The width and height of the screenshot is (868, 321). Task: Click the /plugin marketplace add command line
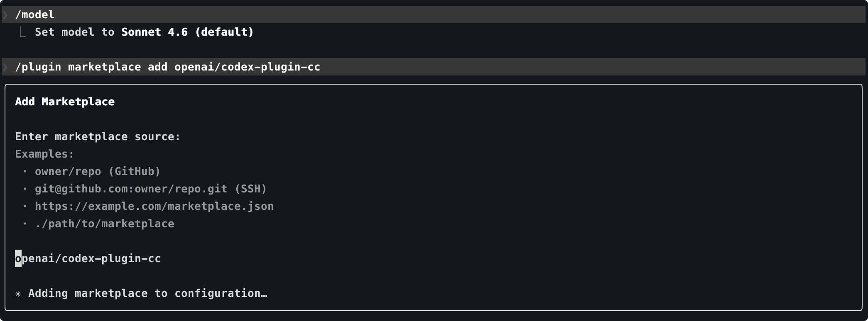pyautogui.click(x=167, y=67)
